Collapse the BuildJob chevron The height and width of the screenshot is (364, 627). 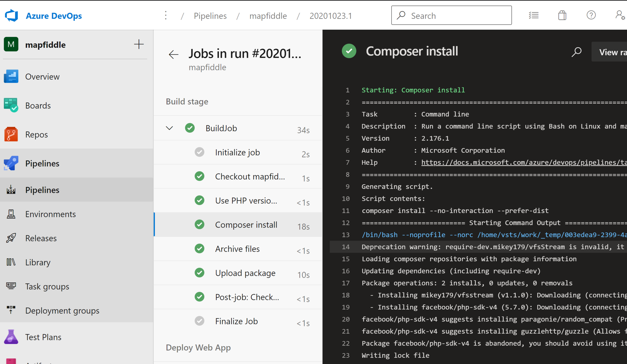point(169,128)
